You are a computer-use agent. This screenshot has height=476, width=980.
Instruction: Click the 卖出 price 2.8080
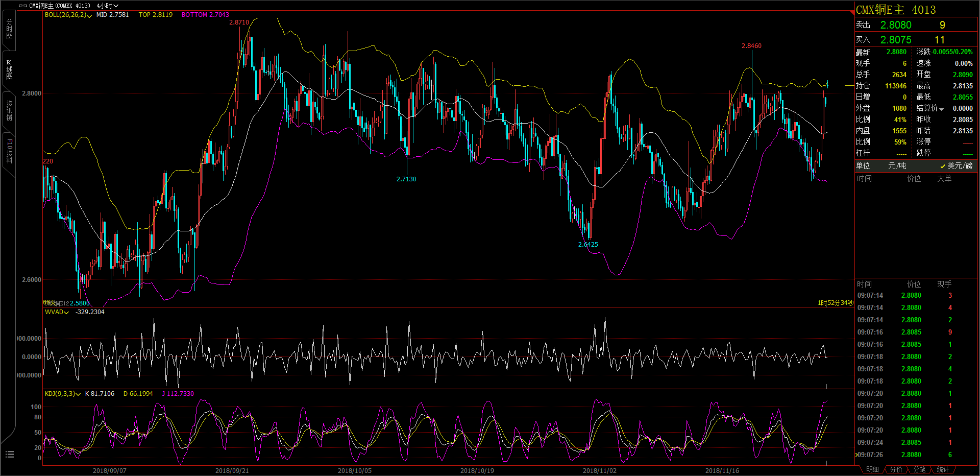click(896, 25)
